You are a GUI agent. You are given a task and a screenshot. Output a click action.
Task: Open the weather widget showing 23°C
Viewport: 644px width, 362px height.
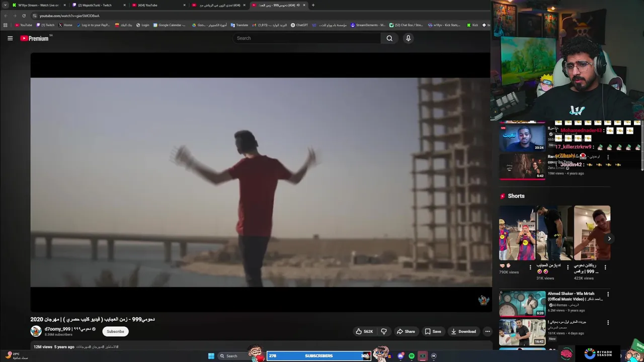point(17,356)
